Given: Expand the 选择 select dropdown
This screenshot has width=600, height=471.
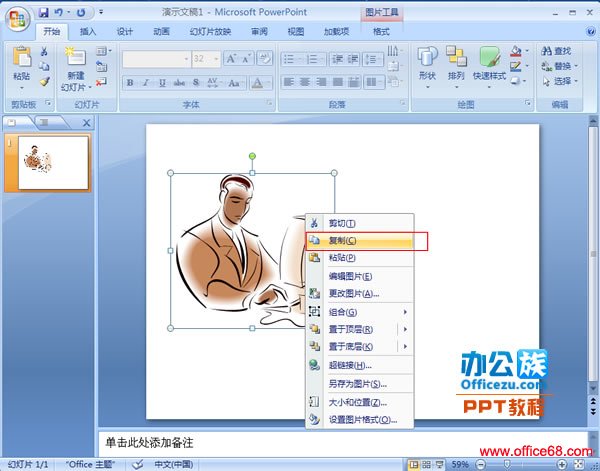Looking at the screenshot, I should 575,81.
